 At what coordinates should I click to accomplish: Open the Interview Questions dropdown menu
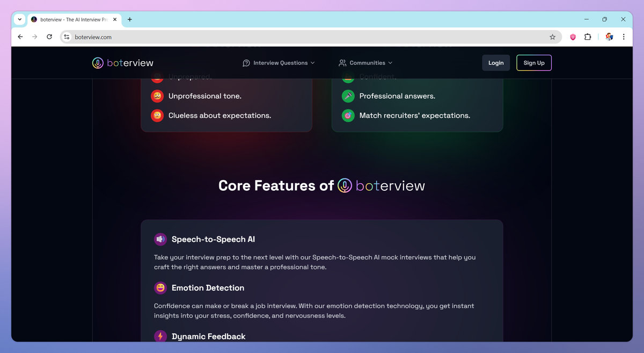[x=279, y=63]
